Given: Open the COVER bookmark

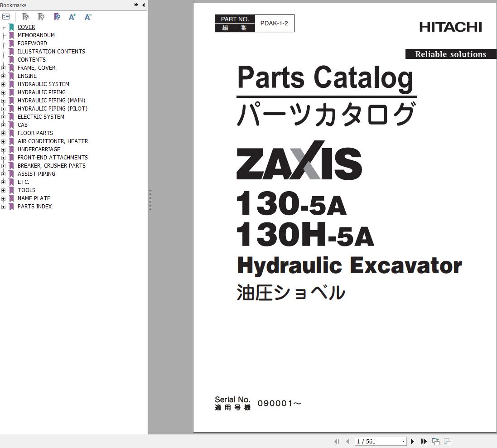Looking at the screenshot, I should pos(26,27).
